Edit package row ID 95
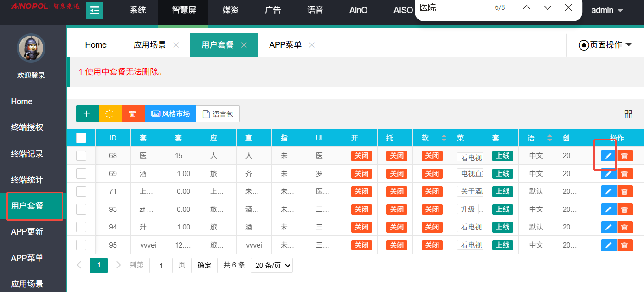This screenshot has height=292, width=644. click(609, 245)
